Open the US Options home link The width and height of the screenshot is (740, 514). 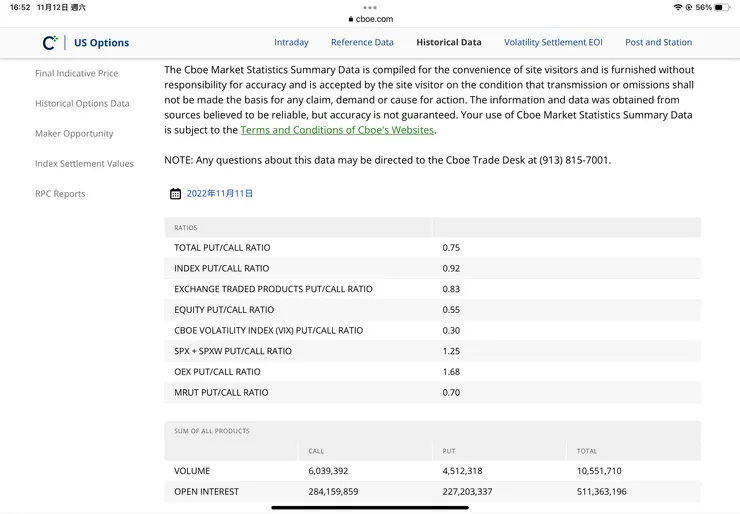(x=101, y=43)
